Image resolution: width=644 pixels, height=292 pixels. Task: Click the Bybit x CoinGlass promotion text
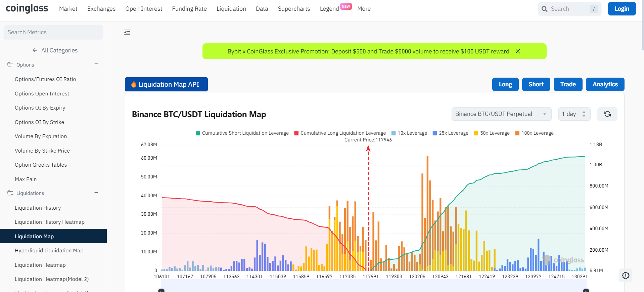click(x=368, y=51)
